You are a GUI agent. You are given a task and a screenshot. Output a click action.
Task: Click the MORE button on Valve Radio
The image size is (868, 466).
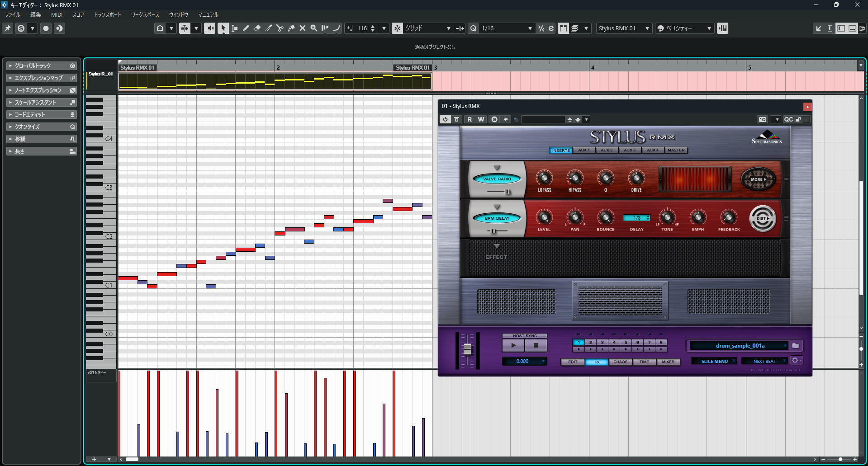pos(759,179)
